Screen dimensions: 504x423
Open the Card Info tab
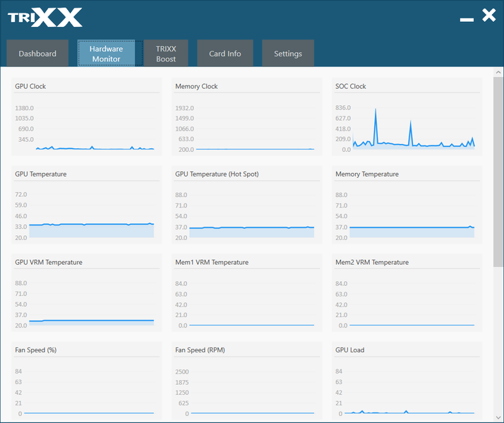(225, 54)
